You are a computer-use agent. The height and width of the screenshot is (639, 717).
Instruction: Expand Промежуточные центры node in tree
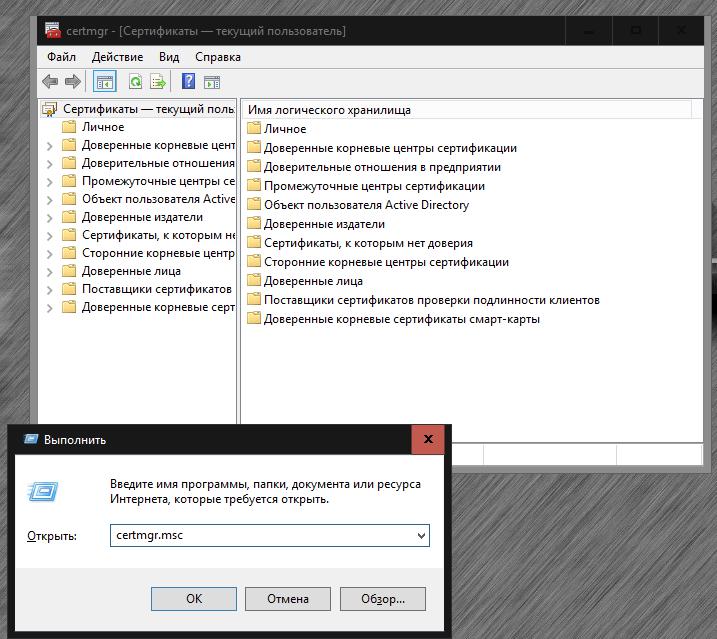(x=49, y=182)
